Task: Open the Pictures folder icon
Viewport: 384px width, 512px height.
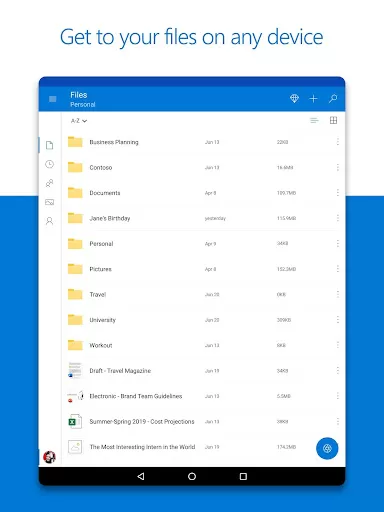Action: pyautogui.click(x=75, y=269)
